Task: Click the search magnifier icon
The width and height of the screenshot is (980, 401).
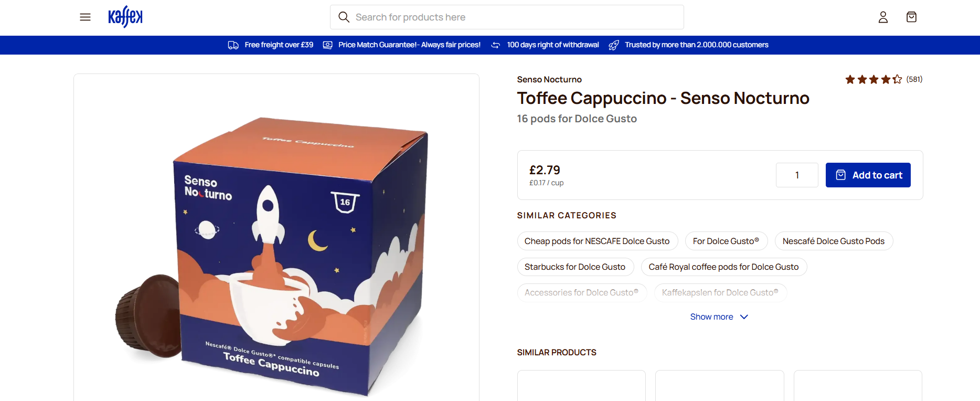Action: (x=344, y=17)
